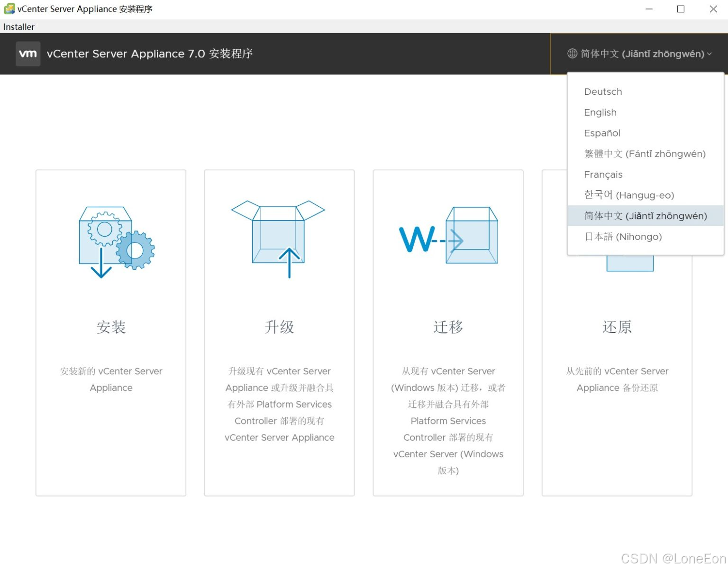This screenshot has height=571, width=728.
Task: Click the open box upgrade icon on 升级 card
Action: [279, 237]
